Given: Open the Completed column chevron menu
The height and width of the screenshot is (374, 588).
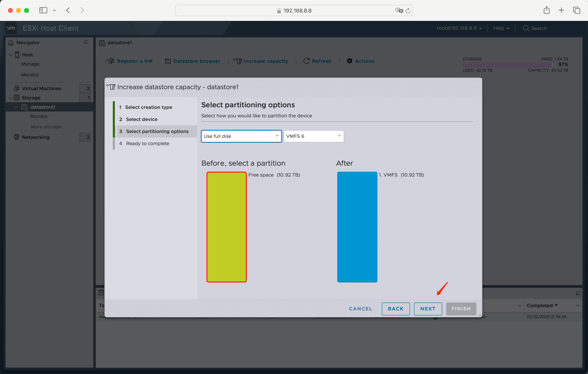Looking at the screenshot, I should tap(578, 306).
